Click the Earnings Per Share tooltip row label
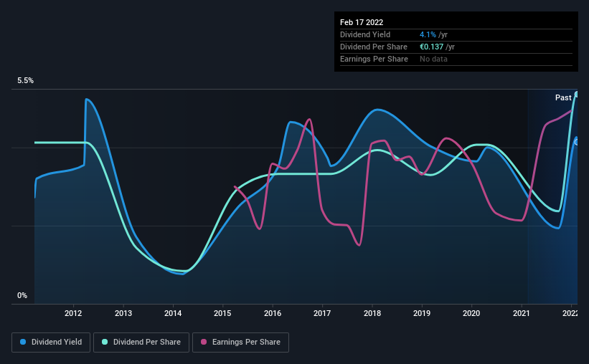The height and width of the screenshot is (364, 589). [374, 59]
